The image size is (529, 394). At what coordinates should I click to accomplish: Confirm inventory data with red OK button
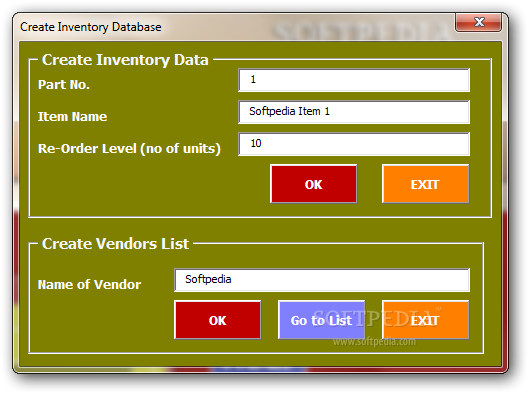[x=314, y=184]
